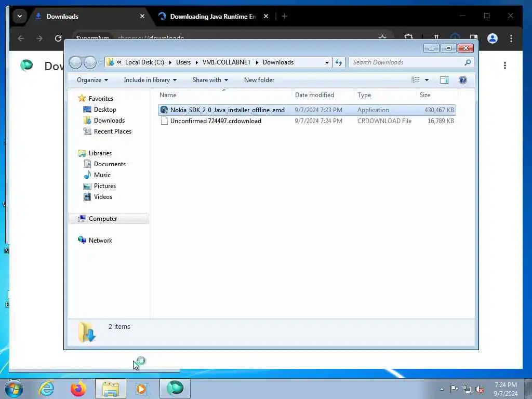Select the Unconfirmed 724497.crdownload file icon

[164, 121]
